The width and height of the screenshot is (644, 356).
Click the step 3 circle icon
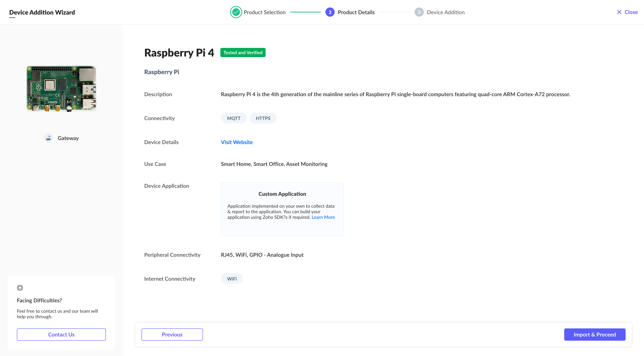tap(419, 12)
